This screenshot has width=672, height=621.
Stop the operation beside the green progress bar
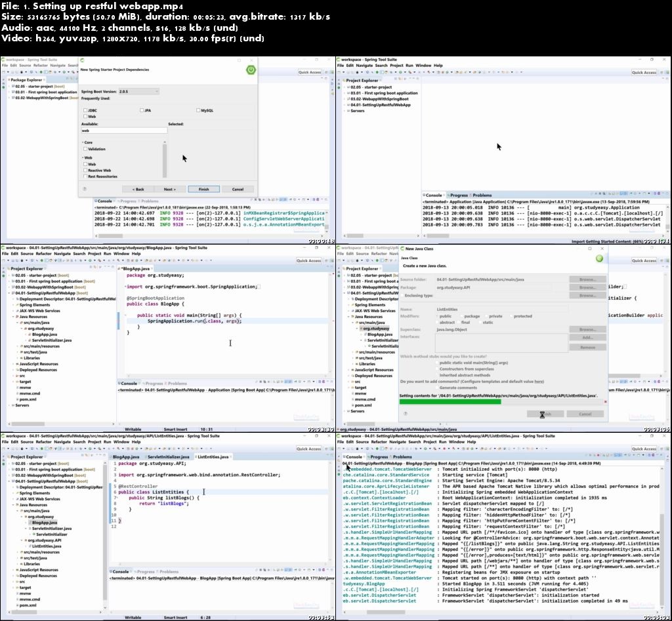coord(605,402)
